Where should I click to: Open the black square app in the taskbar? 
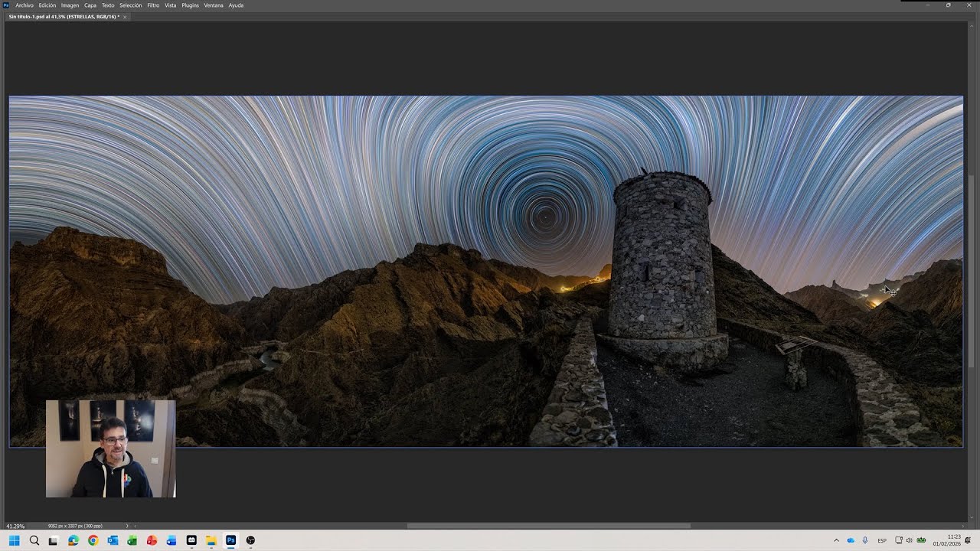191,540
